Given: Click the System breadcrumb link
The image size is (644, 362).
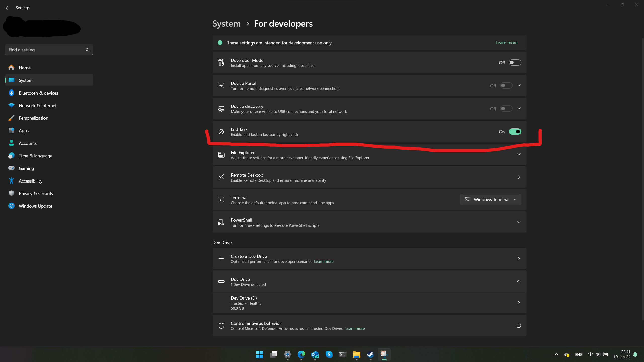Looking at the screenshot, I should click(x=226, y=24).
